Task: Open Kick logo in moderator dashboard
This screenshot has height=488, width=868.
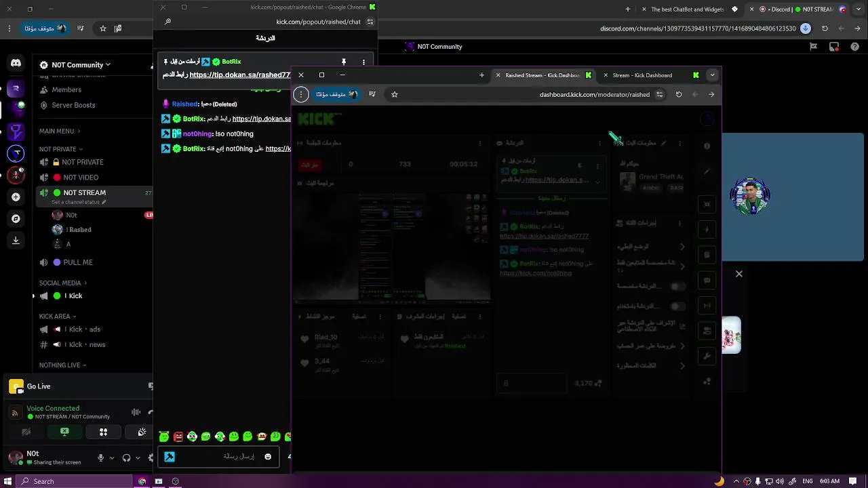Action: tap(319, 119)
